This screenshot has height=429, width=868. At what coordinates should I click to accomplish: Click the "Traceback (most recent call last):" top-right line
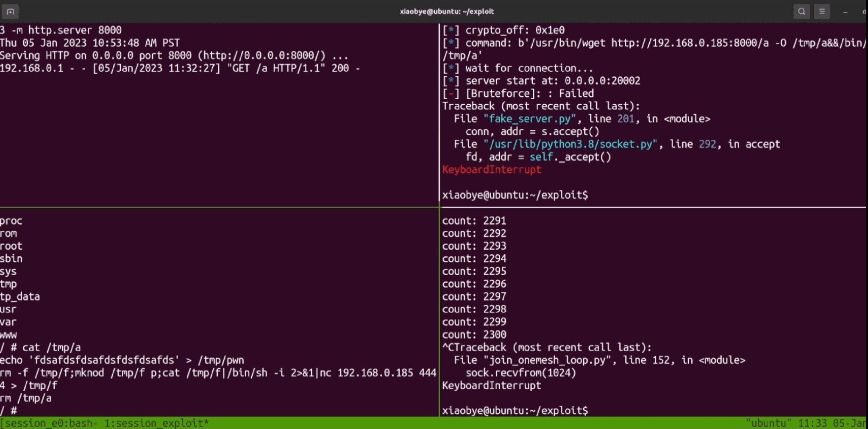[541, 106]
